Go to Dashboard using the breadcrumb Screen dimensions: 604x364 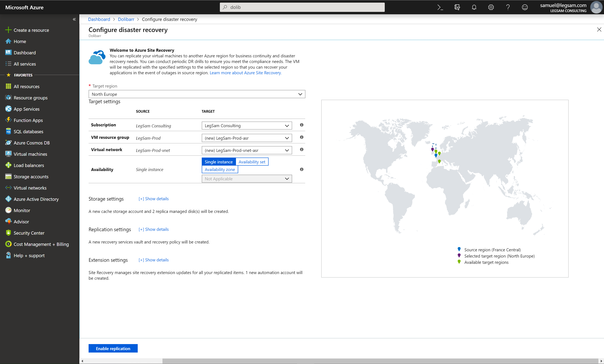(x=99, y=19)
